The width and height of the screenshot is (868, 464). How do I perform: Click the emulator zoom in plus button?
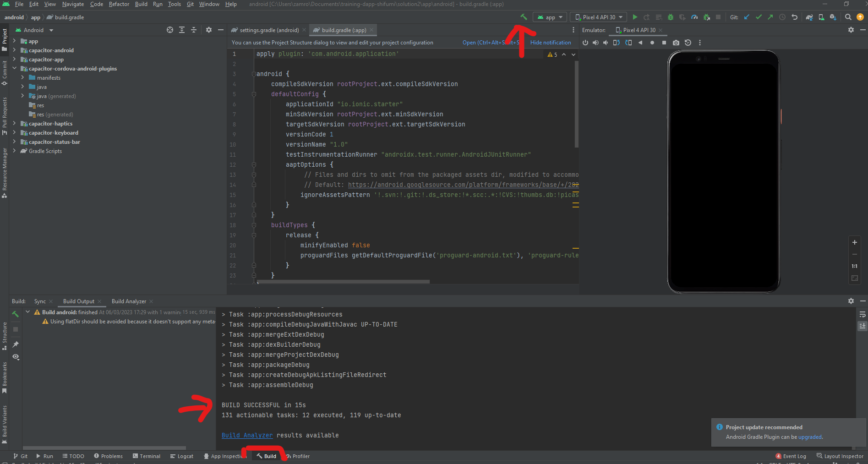(x=854, y=242)
